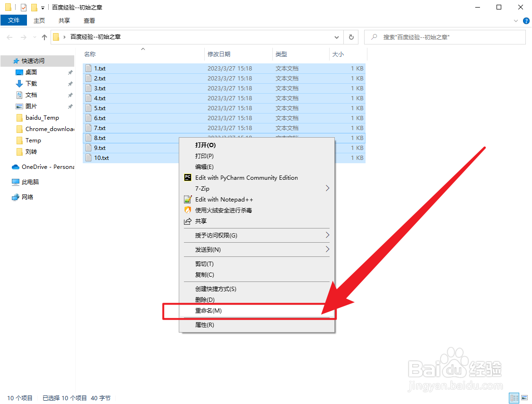Open the 文件 menu
Viewport: 532px width, 404px height.
14,20
